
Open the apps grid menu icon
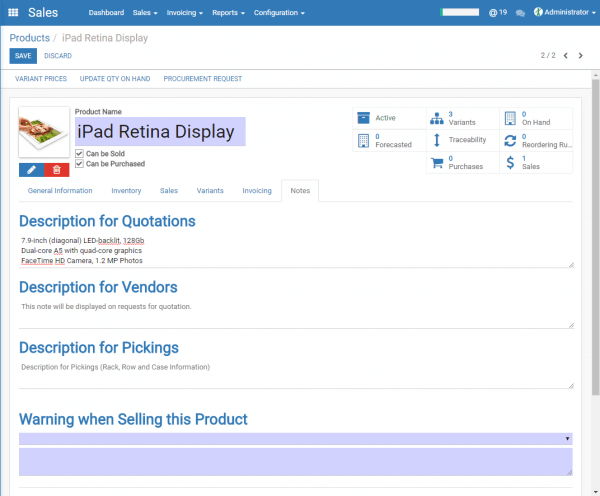point(13,12)
